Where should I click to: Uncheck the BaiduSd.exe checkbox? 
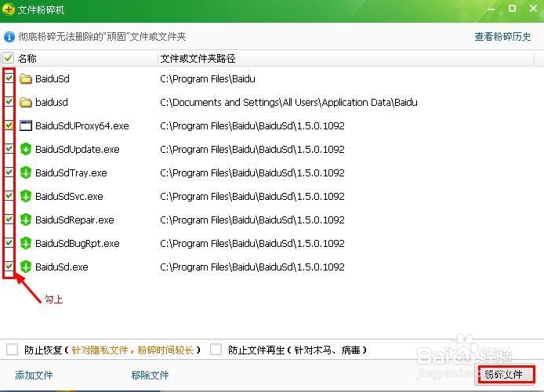tap(9, 266)
